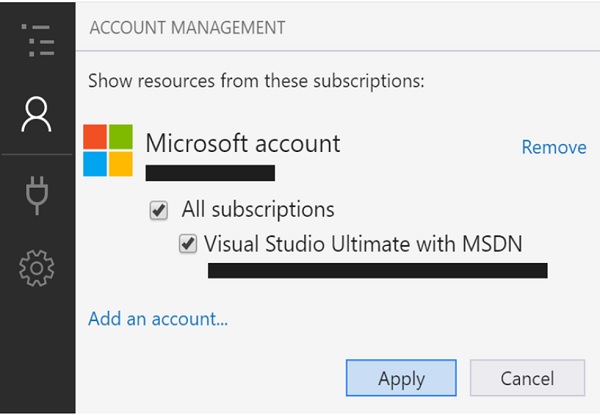Open the Settings gear icon
This screenshot has height=415, width=600.
(x=37, y=268)
